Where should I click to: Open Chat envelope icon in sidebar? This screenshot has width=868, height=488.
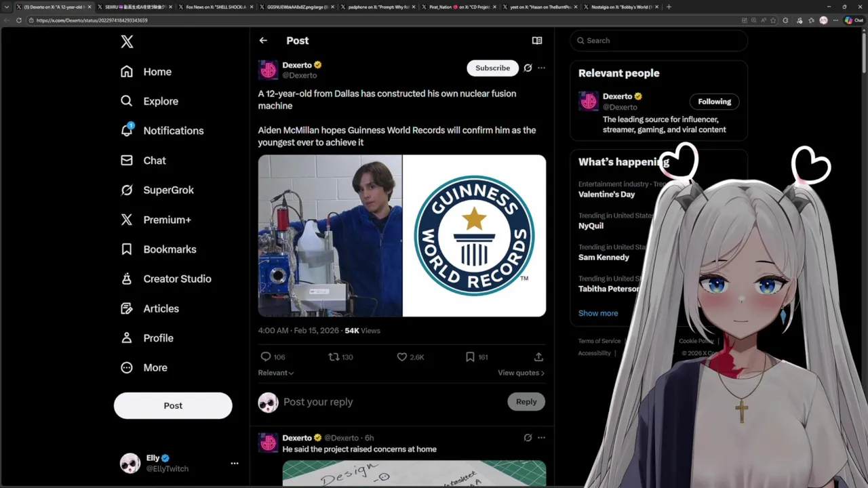tap(127, 161)
